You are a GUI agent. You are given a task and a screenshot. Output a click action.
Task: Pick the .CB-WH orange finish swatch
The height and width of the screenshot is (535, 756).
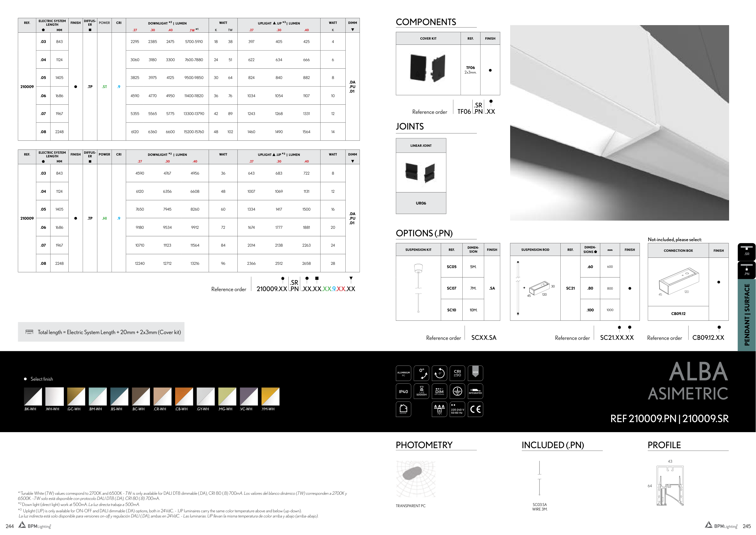184,396
